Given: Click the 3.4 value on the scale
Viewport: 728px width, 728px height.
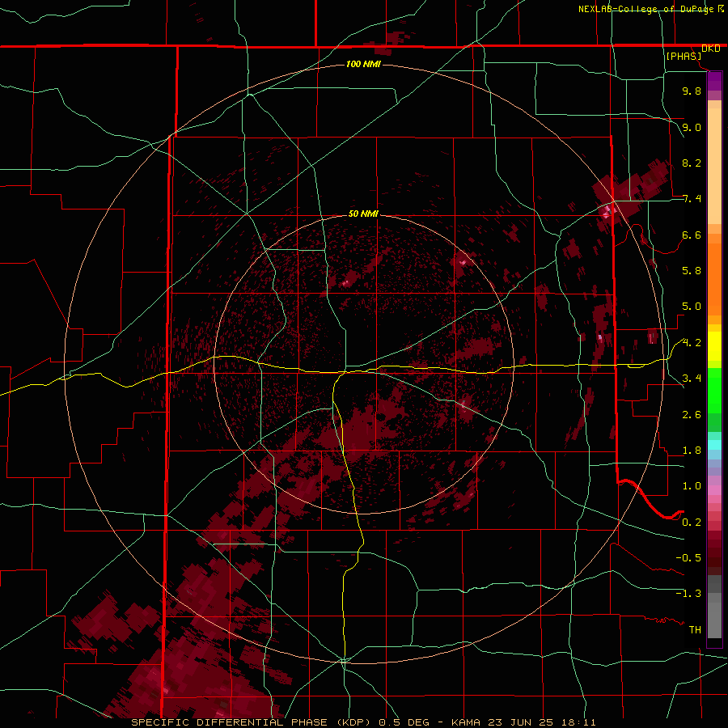Looking at the screenshot, I should click(692, 379).
